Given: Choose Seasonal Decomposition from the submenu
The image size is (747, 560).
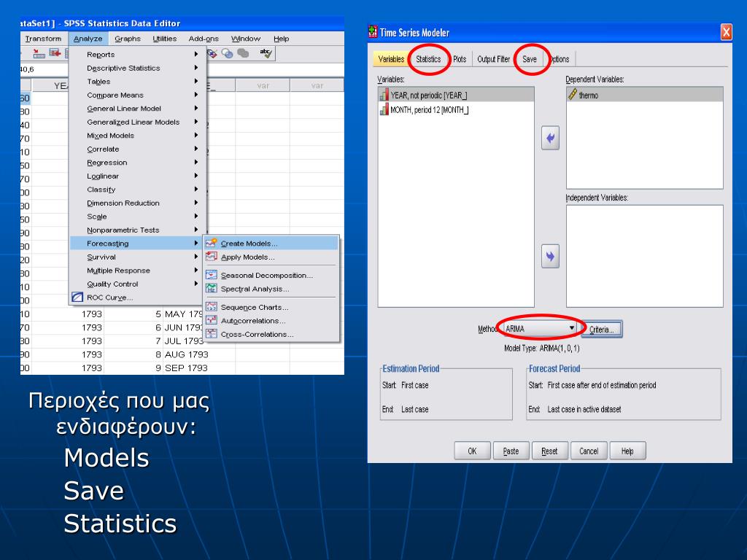Looking at the screenshot, I should pos(271,275).
